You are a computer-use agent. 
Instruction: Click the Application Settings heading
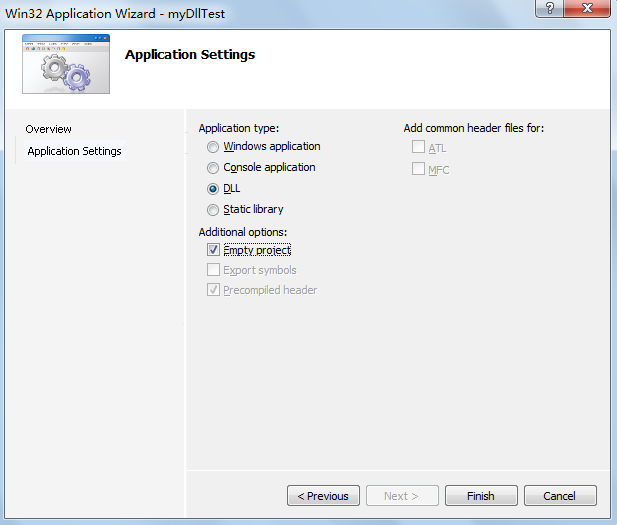click(190, 54)
